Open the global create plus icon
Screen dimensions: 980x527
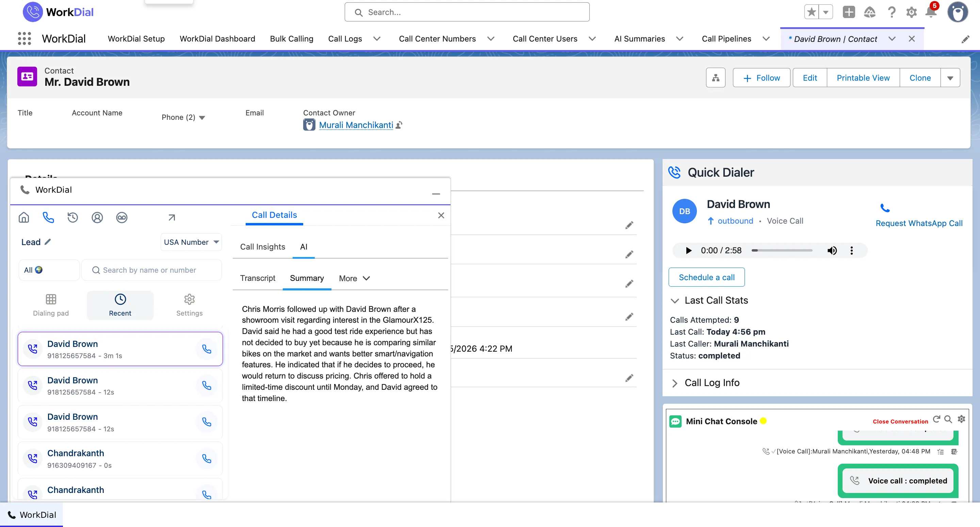pos(849,12)
